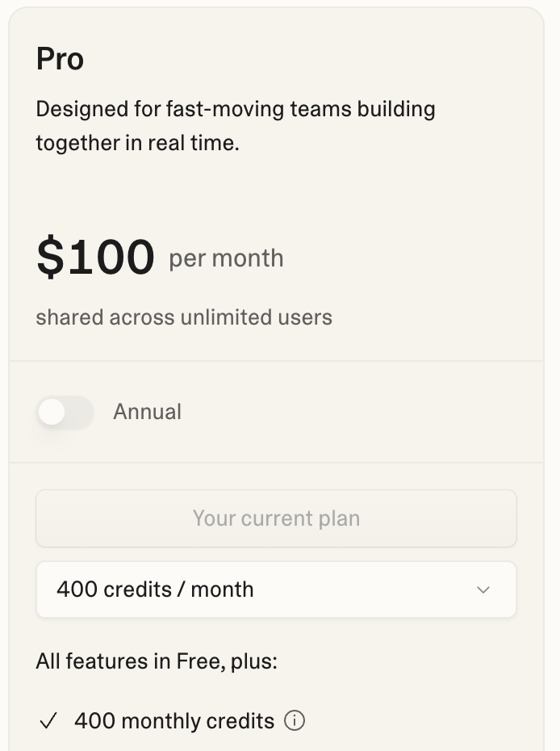Click the word "month" inside credits dropdown
The image size is (560, 751).
click(223, 589)
